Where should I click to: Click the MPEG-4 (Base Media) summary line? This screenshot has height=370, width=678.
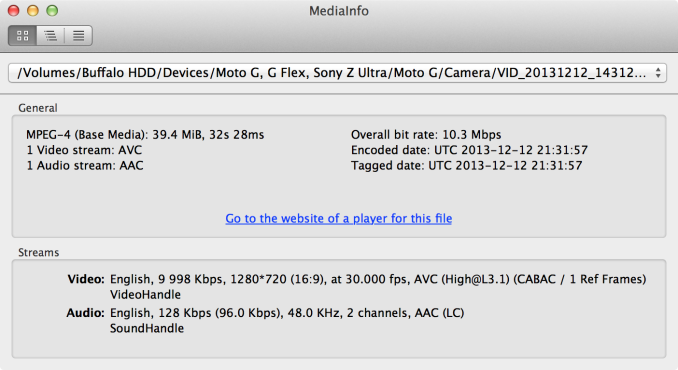(145, 134)
